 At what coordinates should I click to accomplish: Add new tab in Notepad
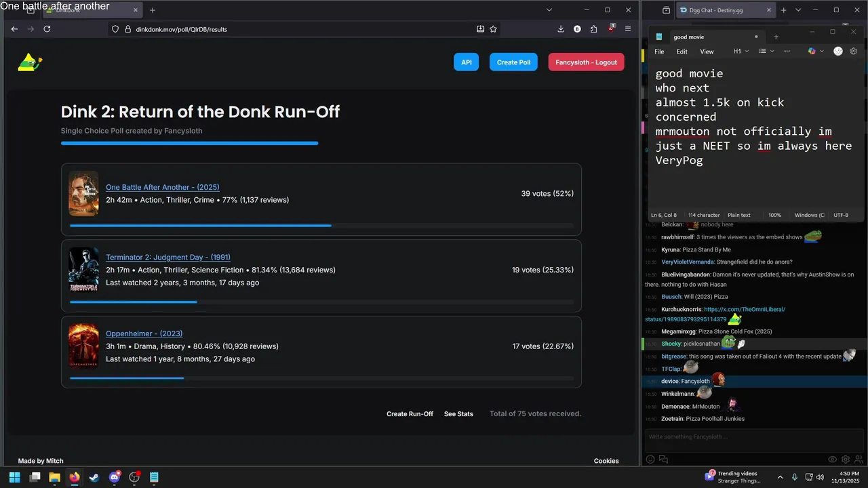(x=776, y=37)
